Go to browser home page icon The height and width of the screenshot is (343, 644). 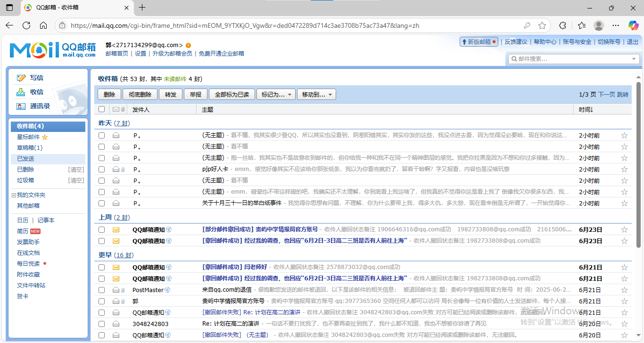pos(43,25)
